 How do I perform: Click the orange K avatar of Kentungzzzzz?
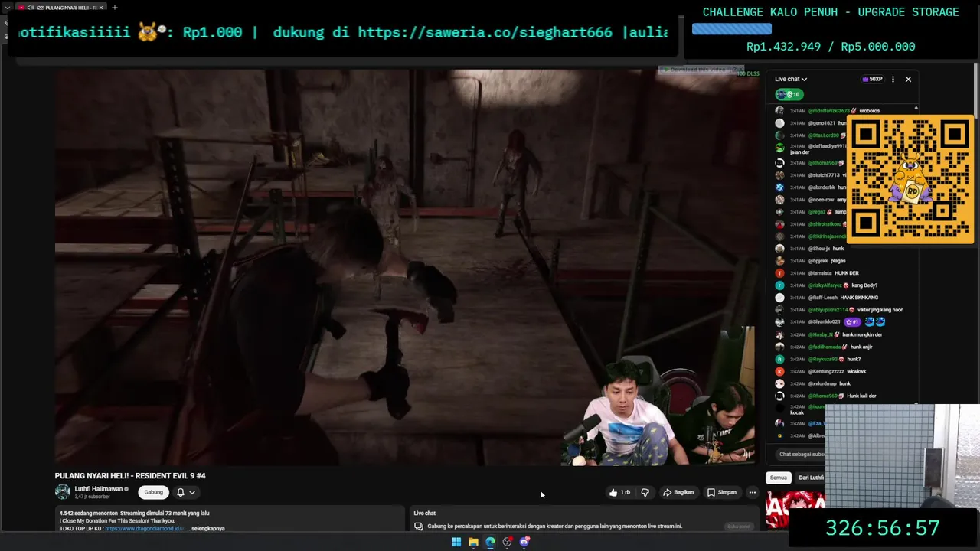point(779,371)
